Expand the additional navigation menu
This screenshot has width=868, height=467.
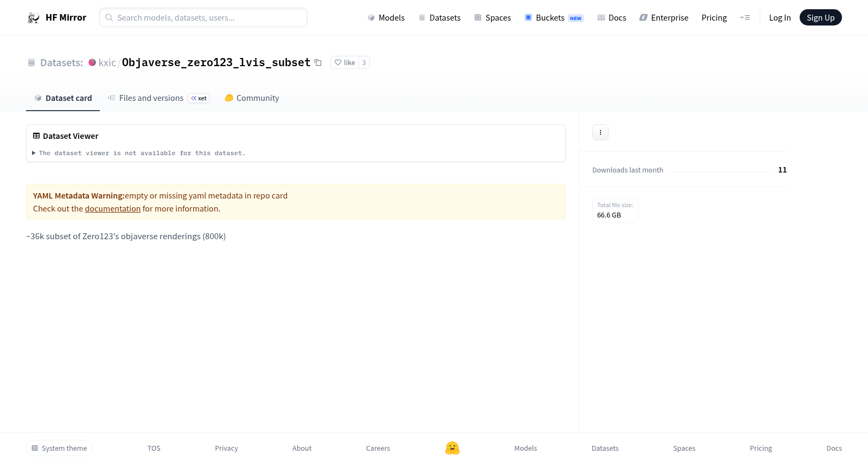pos(745,17)
